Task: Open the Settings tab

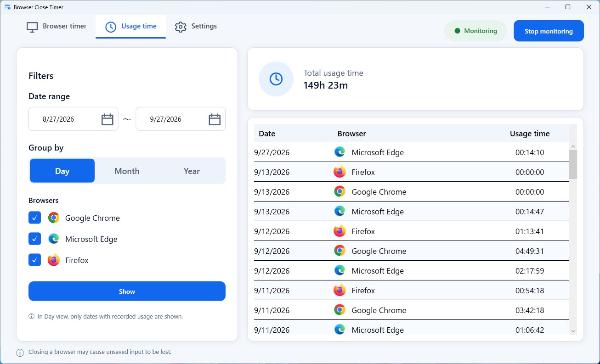Action: click(196, 27)
